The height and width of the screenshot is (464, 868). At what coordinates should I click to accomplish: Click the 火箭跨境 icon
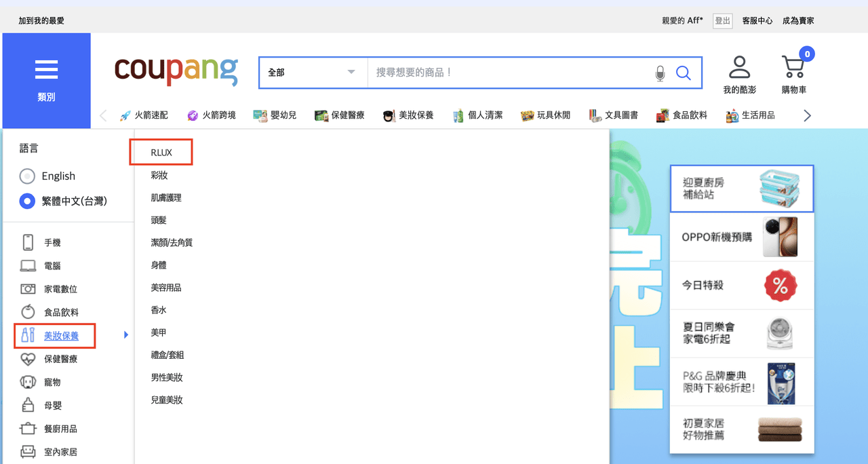pos(193,116)
